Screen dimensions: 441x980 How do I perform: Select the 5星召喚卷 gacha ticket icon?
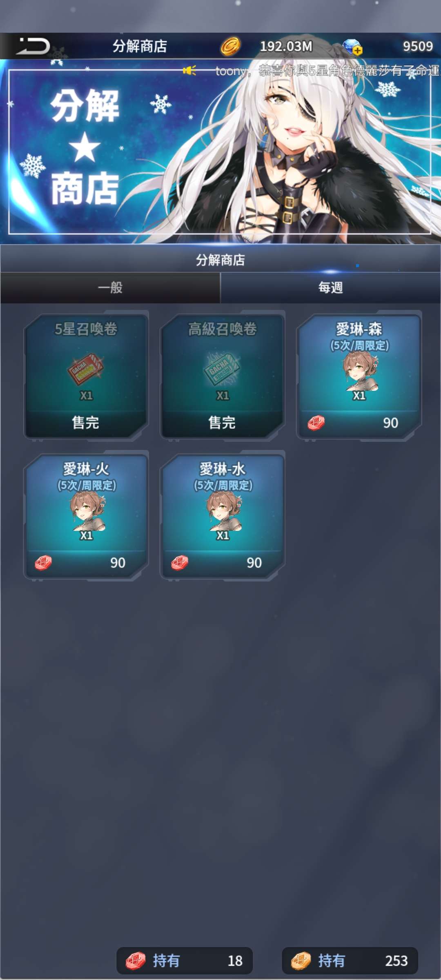pyautogui.click(x=85, y=369)
